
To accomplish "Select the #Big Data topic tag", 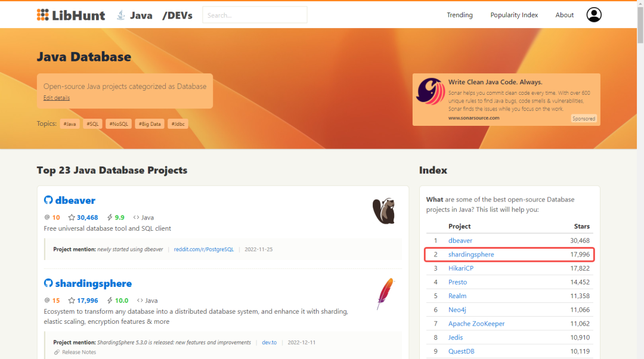I will tap(150, 123).
